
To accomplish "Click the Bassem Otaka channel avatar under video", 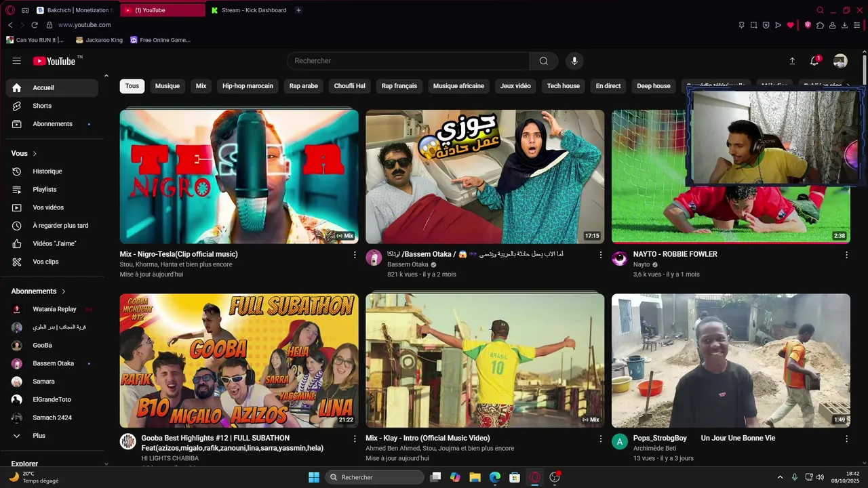I will coord(374,258).
